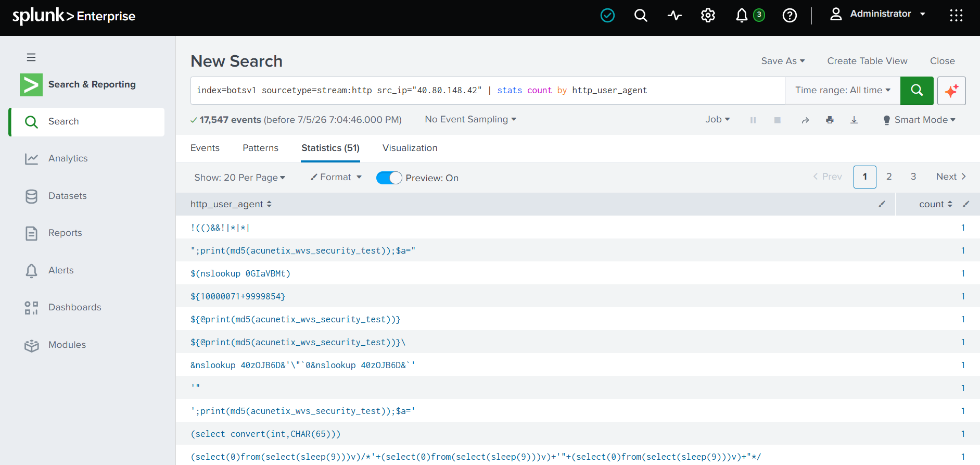Click the Close link
Image resolution: width=980 pixels, height=465 pixels.
pyautogui.click(x=943, y=61)
